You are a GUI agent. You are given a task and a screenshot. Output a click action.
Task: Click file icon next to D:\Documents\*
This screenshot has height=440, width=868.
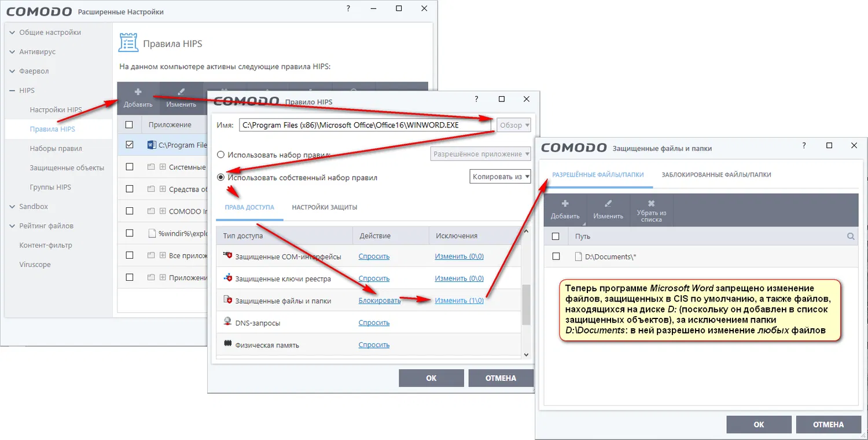click(578, 256)
